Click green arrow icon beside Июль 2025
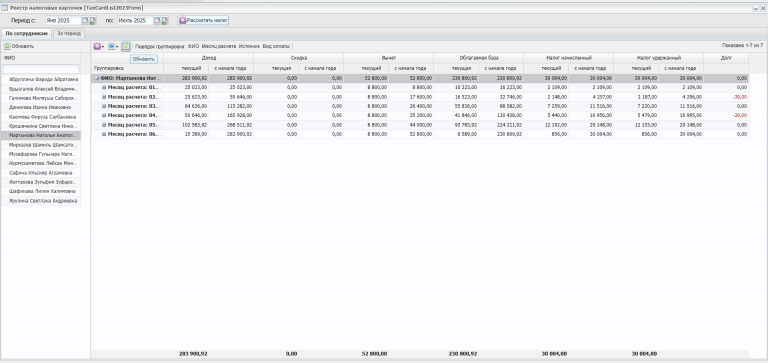This screenshot has height=363, width=768. point(165,21)
